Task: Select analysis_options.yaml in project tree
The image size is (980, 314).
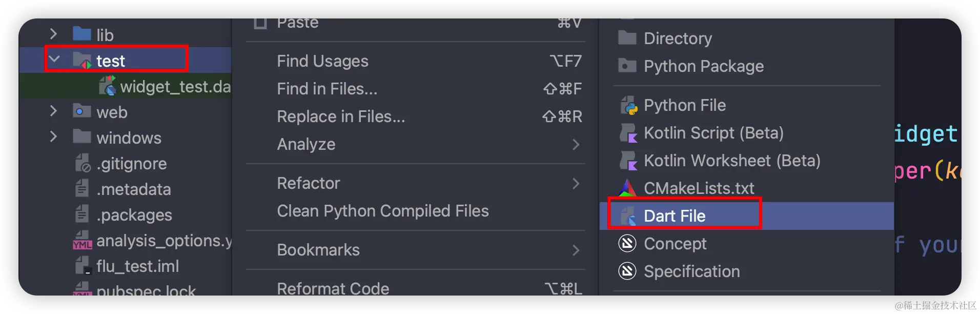Action: pos(164,241)
